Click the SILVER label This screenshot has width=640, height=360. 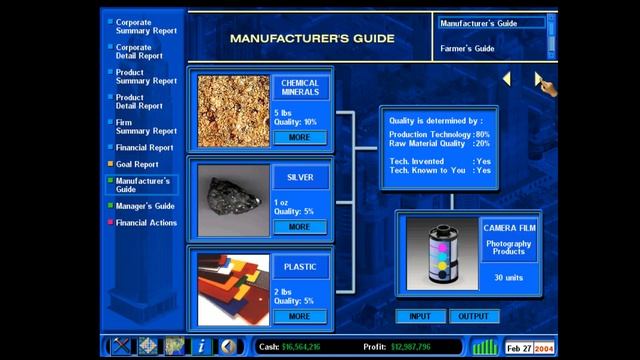300,177
